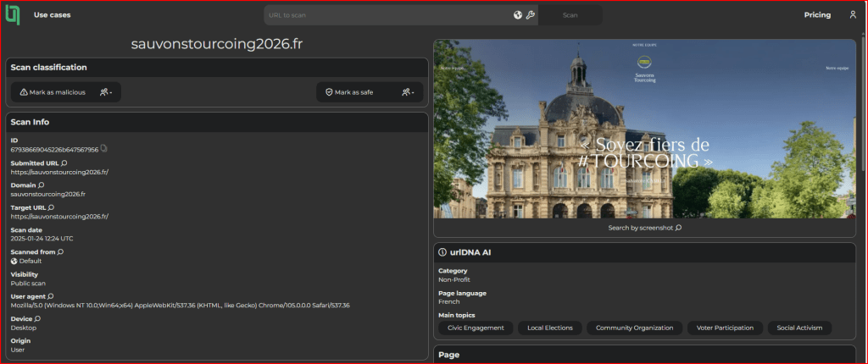868x364 pixels.
Task: Click the search icon beside Scanned from
Action: [x=60, y=251]
